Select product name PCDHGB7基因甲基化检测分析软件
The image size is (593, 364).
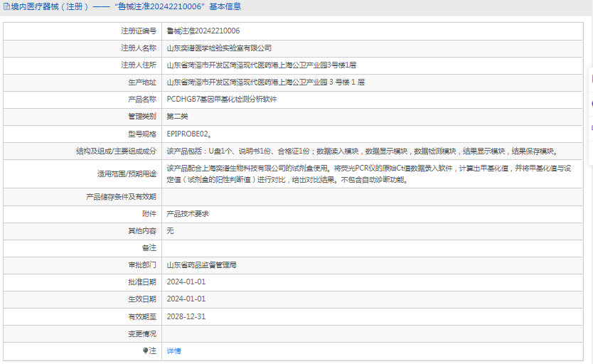[222, 99]
